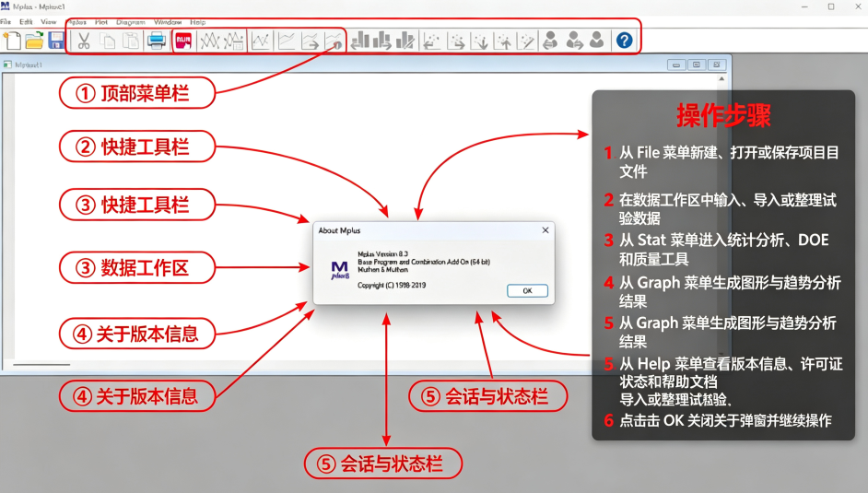Screen dimensions: 868x493
Task: Maximize the main Mplus window
Action: (831, 6)
